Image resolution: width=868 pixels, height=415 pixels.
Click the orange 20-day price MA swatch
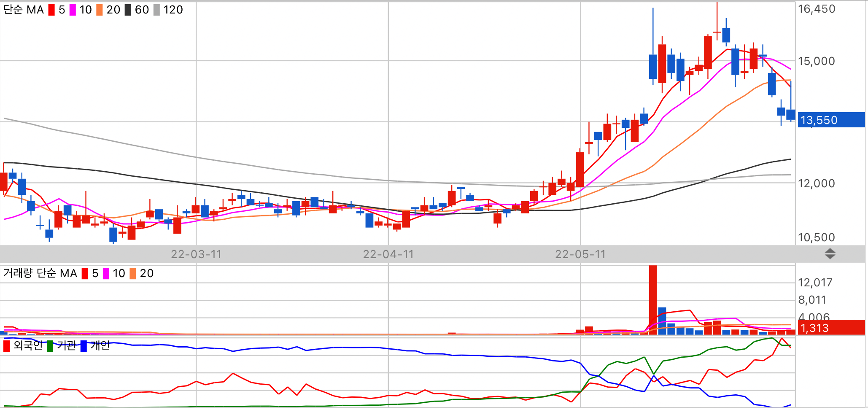click(x=100, y=10)
